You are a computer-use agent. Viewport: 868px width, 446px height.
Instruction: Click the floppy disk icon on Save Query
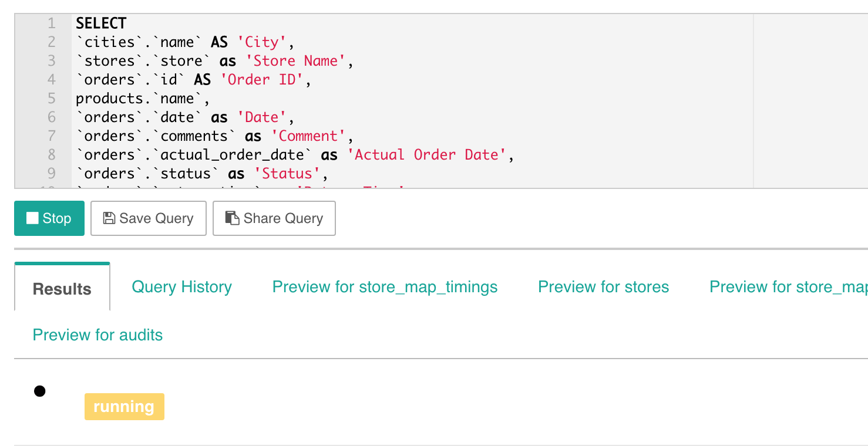click(109, 218)
